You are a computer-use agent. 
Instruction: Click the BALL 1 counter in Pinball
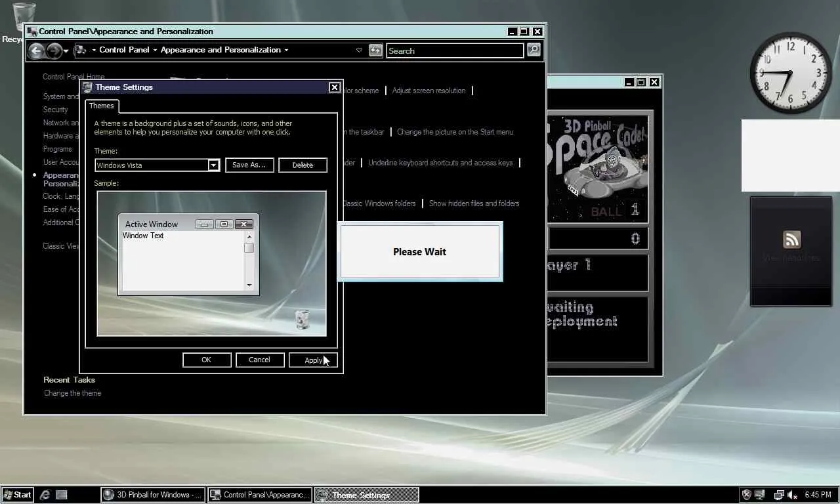point(615,211)
